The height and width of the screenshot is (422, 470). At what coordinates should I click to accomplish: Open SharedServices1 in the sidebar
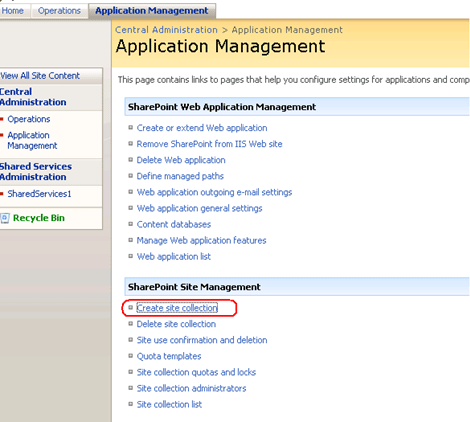[x=39, y=194]
